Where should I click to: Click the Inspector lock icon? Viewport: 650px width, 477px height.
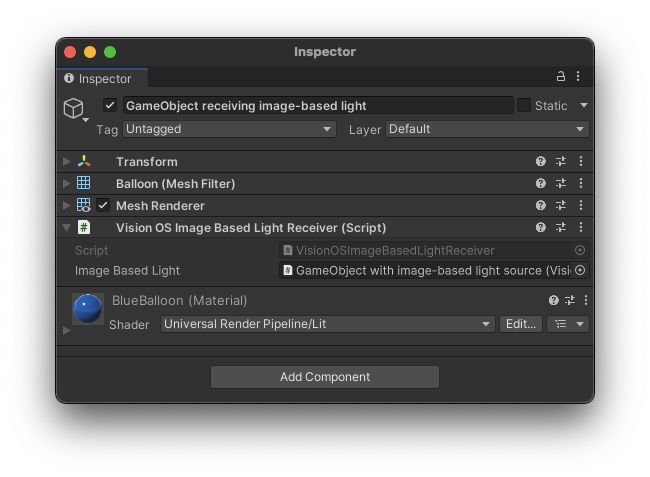click(x=561, y=77)
